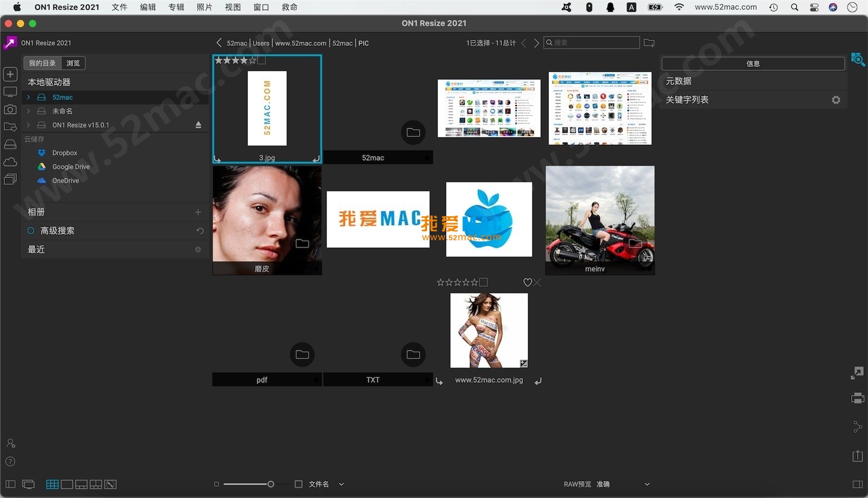Open the Resize module icon on right edge
Viewport: 868px width, 498px height.
(x=857, y=373)
